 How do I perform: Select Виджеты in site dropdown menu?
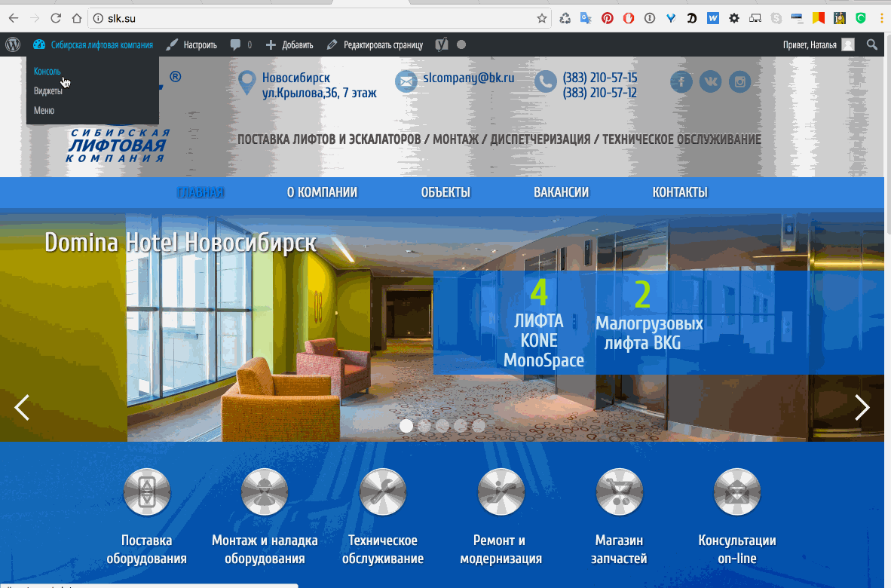(47, 91)
